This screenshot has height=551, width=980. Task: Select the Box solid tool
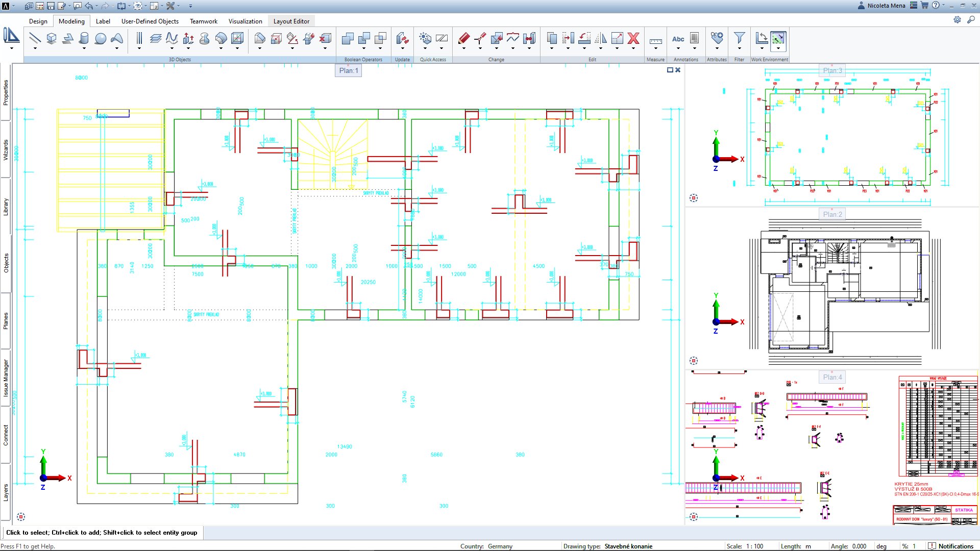click(51, 38)
